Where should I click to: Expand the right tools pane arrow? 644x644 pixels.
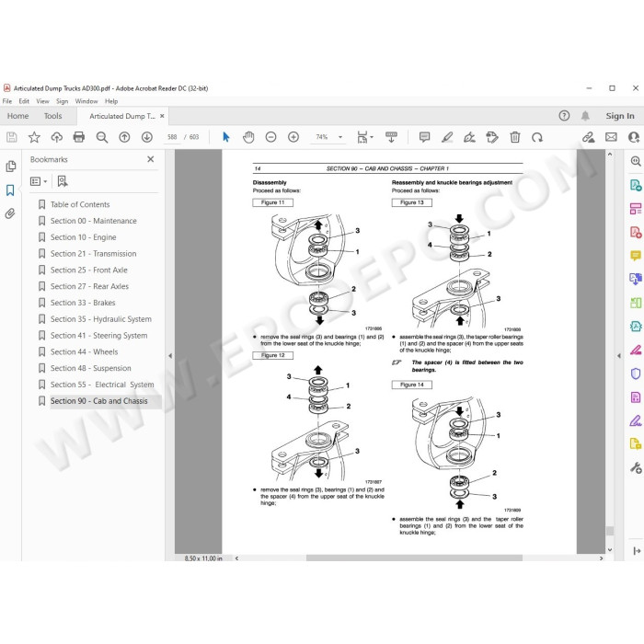619,356
